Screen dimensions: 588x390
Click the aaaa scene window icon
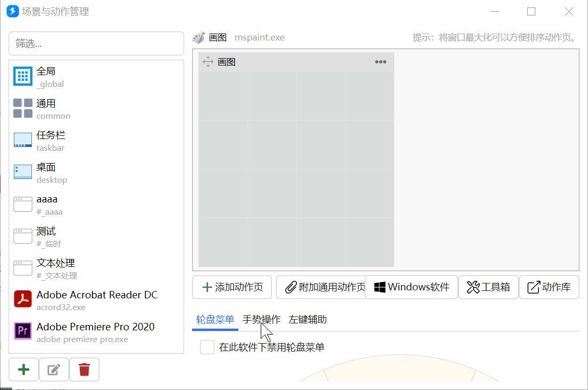tap(23, 204)
